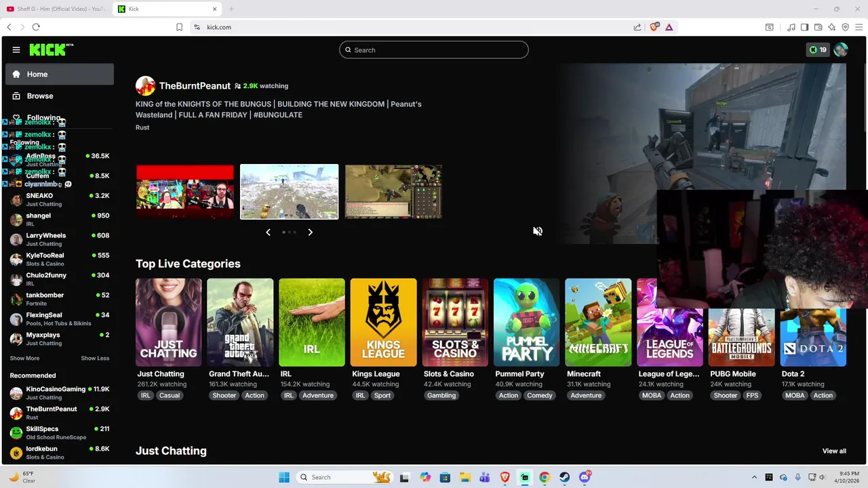Open Discord from the taskbar

pyautogui.click(x=585, y=477)
